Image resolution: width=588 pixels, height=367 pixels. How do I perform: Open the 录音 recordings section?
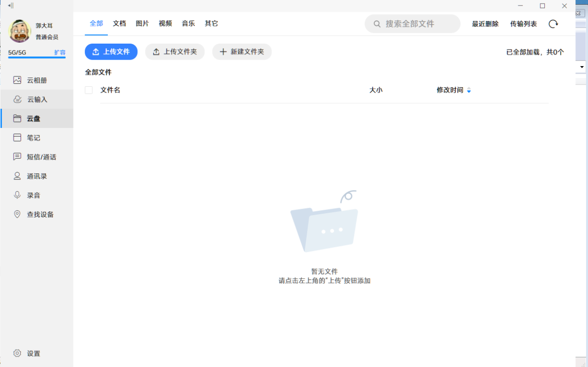pyautogui.click(x=32, y=195)
